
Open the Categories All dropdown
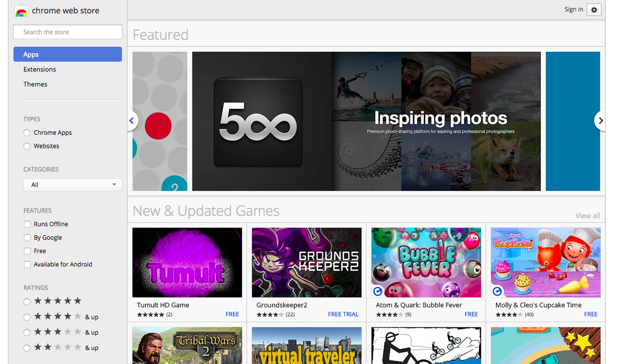(x=72, y=185)
